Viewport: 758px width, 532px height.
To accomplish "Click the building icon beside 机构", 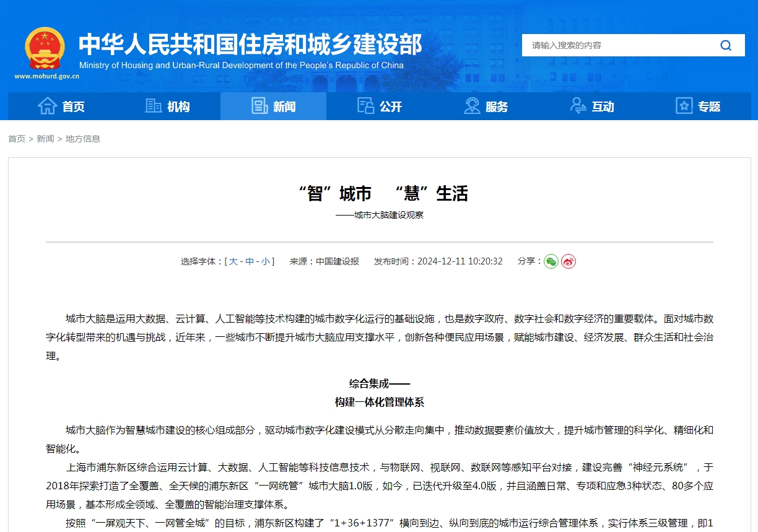I will tap(154, 106).
